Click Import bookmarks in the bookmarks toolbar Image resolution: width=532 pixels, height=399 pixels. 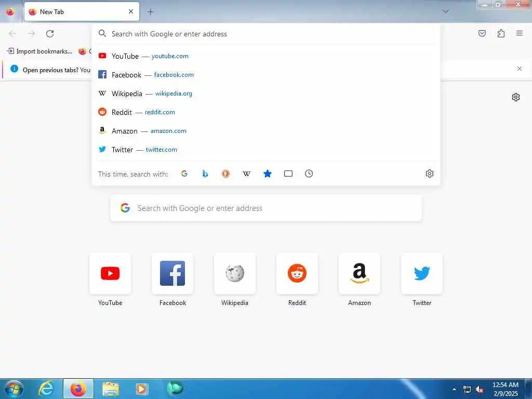(39, 51)
